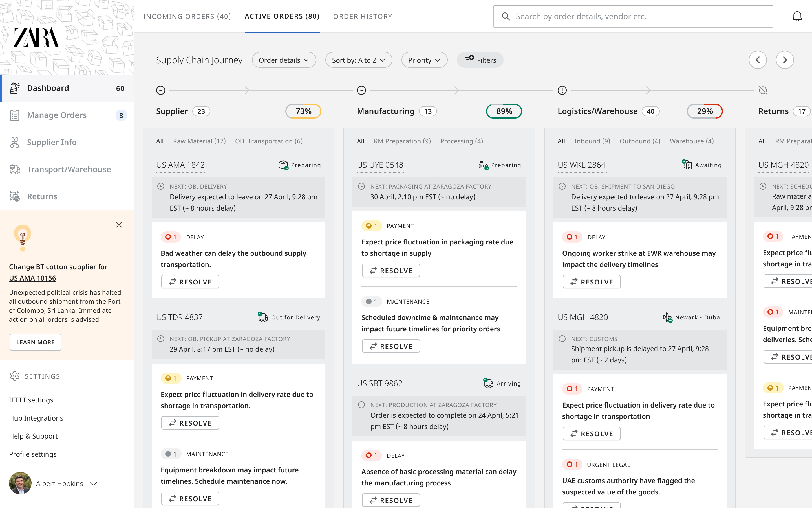Open the US AMA 10156 order link
The width and height of the screenshot is (812, 508).
coord(32,278)
